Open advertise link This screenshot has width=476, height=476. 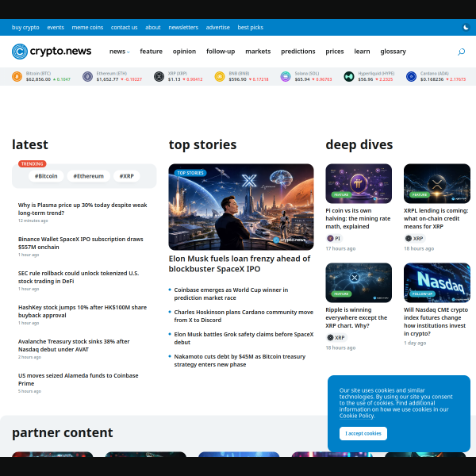tap(218, 27)
